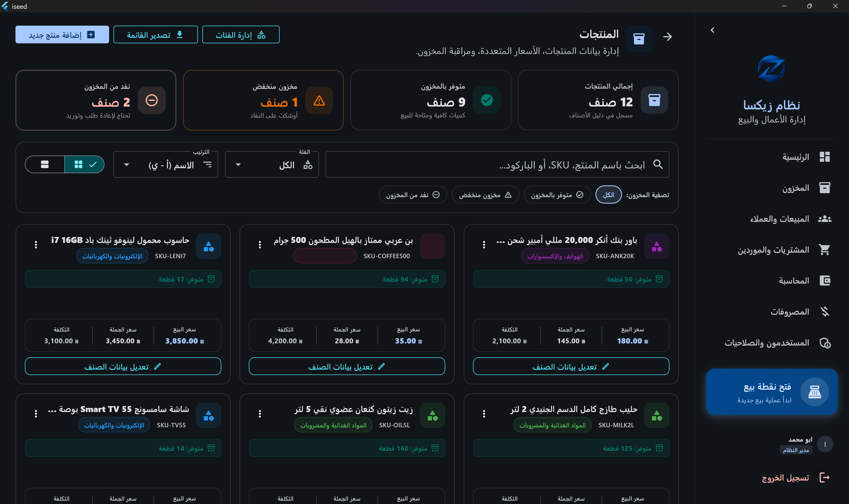Filter by متوفر بالمخزون chip
This screenshot has width=849, height=504.
[557, 195]
